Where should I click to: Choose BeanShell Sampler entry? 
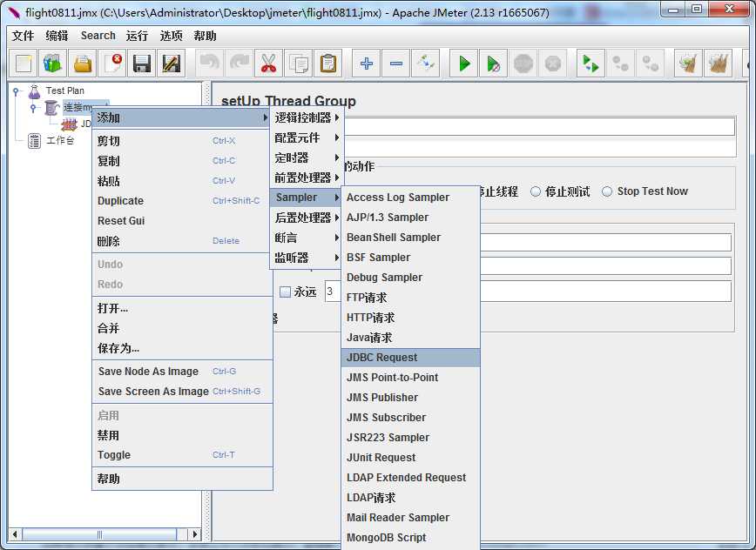pyautogui.click(x=411, y=238)
